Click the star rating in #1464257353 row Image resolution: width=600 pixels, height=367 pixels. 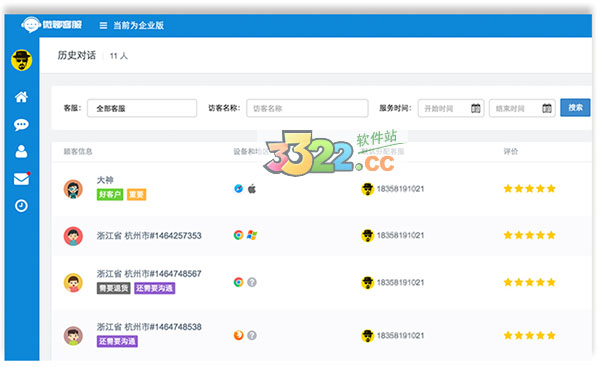click(x=530, y=235)
